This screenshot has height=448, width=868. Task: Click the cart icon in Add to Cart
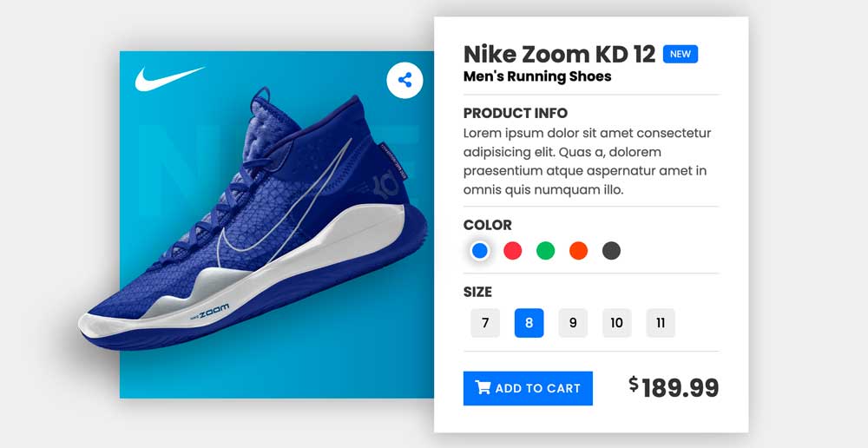tap(483, 388)
